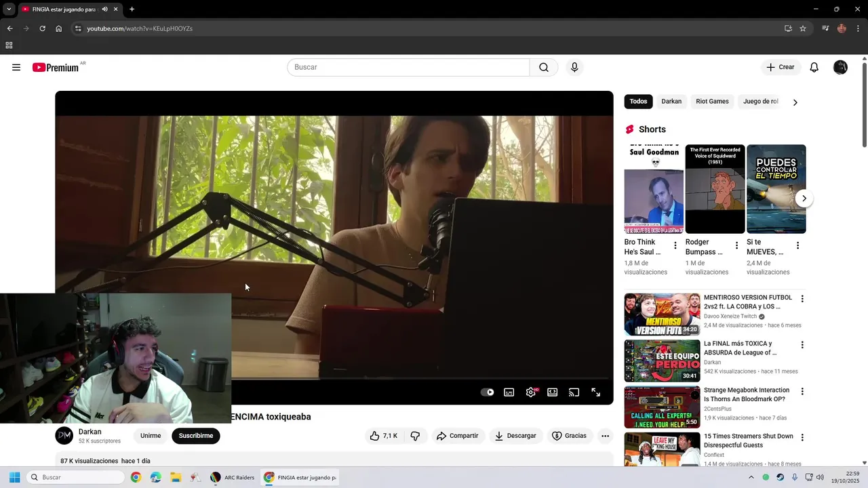Screen dimensions: 868x488
Task: Click the Descargar download button
Action: pyautogui.click(x=515, y=436)
